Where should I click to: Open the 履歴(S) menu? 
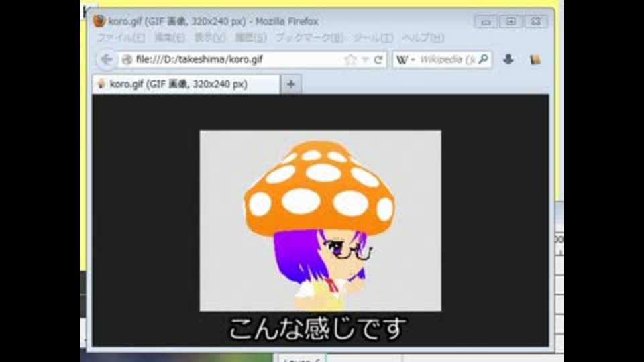pyautogui.click(x=251, y=38)
